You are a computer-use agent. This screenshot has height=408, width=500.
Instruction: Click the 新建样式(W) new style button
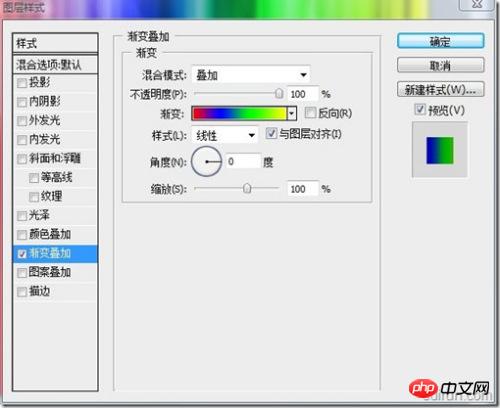coord(440,89)
